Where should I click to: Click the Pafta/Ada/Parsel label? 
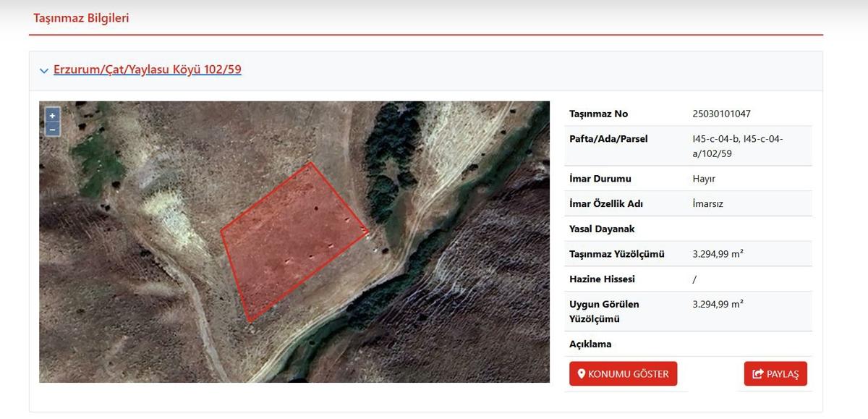click(x=608, y=139)
